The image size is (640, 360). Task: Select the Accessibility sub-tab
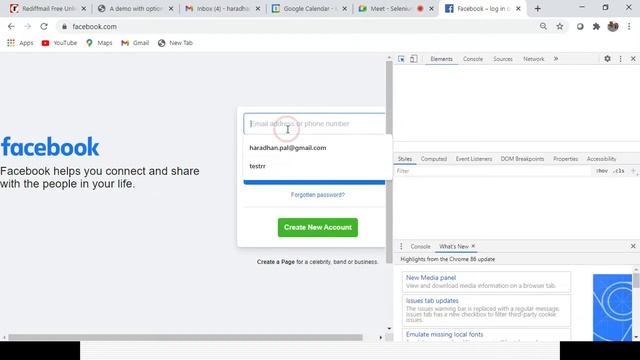601,159
